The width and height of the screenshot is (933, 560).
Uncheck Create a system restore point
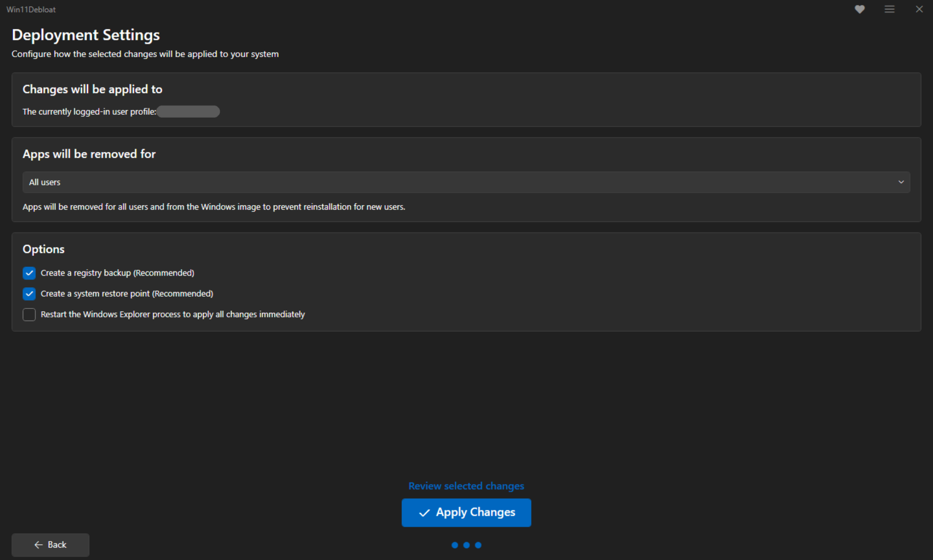point(29,294)
